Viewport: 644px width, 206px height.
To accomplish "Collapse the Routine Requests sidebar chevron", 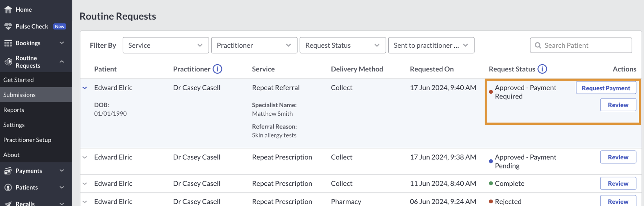I will pos(62,62).
